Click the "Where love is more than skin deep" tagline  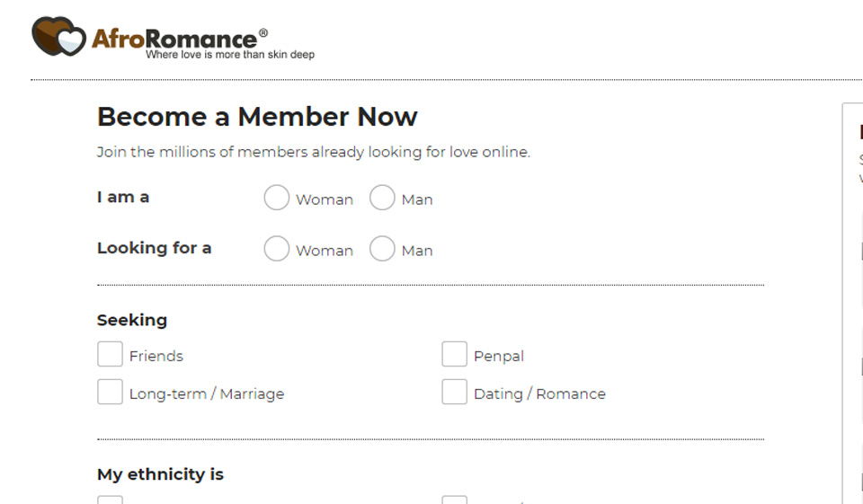tap(230, 55)
